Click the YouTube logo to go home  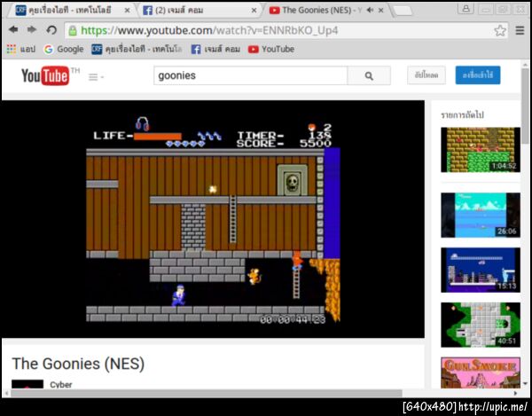[x=45, y=75]
